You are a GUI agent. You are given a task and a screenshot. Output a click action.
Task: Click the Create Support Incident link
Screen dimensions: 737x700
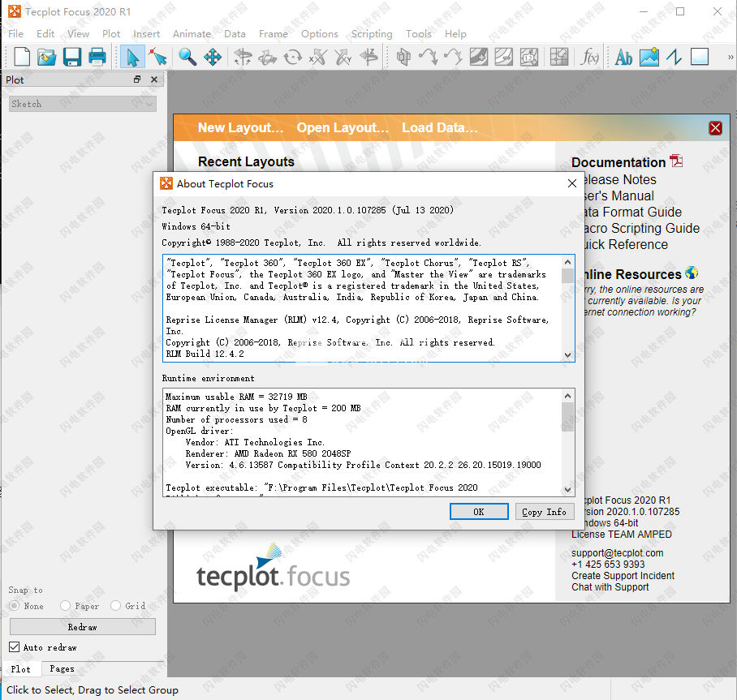[623, 576]
